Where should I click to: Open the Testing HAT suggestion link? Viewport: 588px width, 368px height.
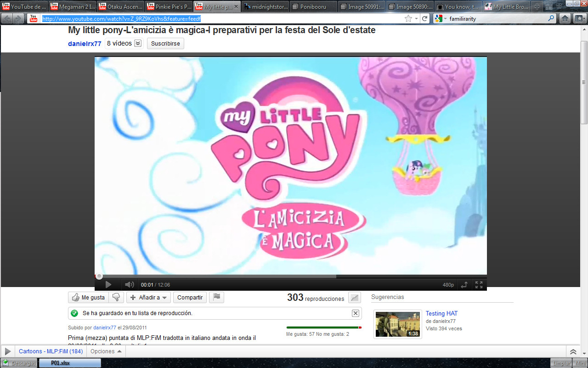pos(441,314)
